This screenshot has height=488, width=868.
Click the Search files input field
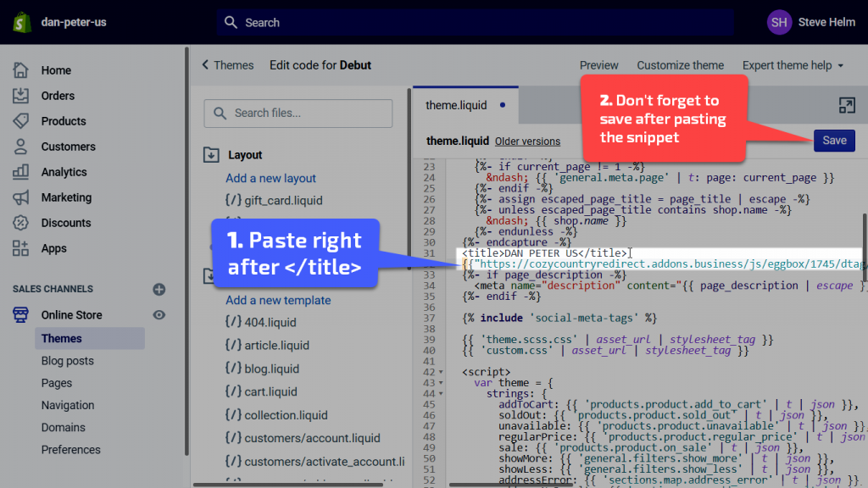point(298,114)
